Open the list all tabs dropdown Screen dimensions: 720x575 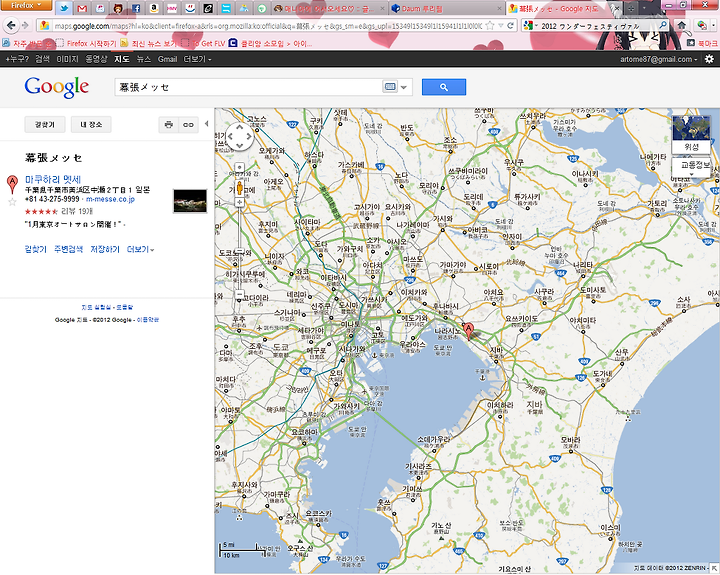[x=644, y=8]
